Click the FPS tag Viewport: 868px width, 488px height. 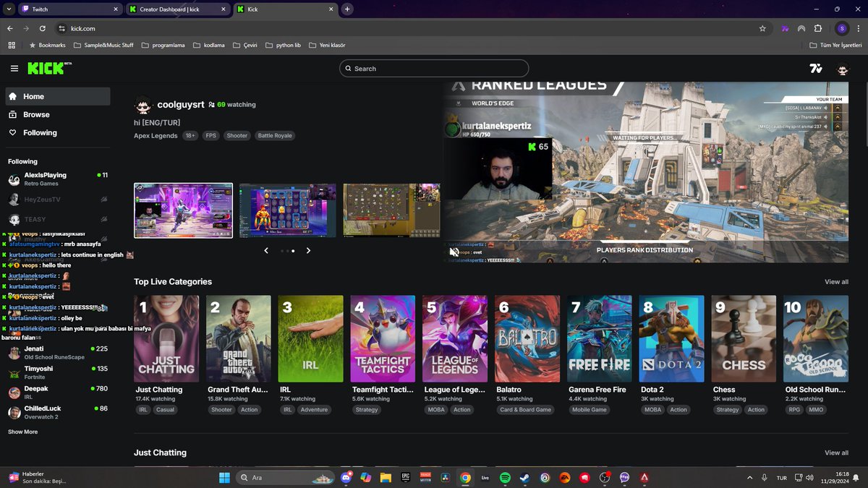click(x=210, y=135)
